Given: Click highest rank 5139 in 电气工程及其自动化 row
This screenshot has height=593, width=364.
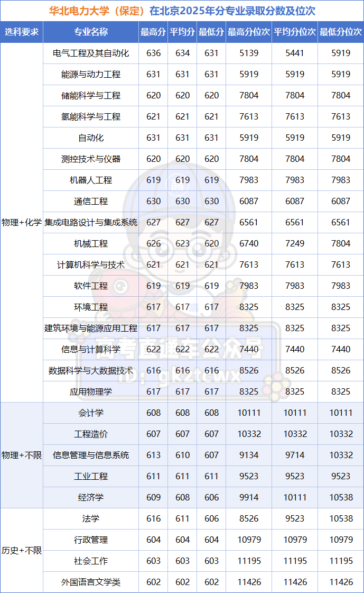Looking at the screenshot, I should coord(249,53).
